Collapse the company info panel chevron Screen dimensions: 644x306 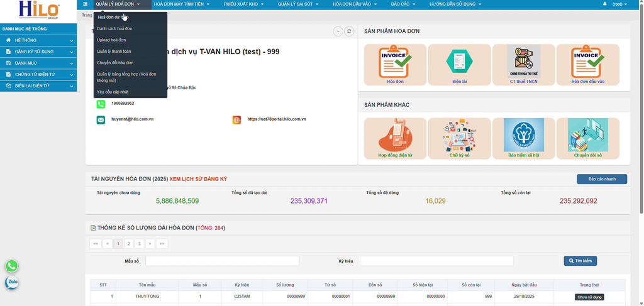point(338,31)
